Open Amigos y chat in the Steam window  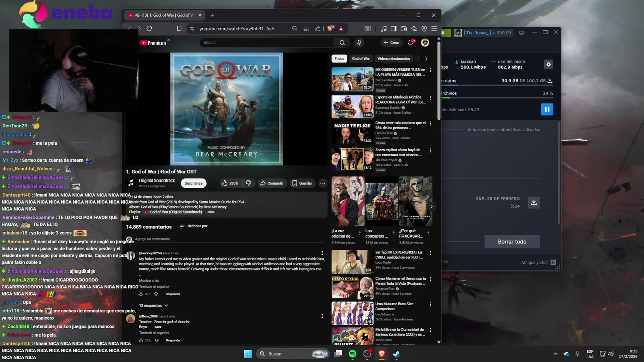[538, 262]
